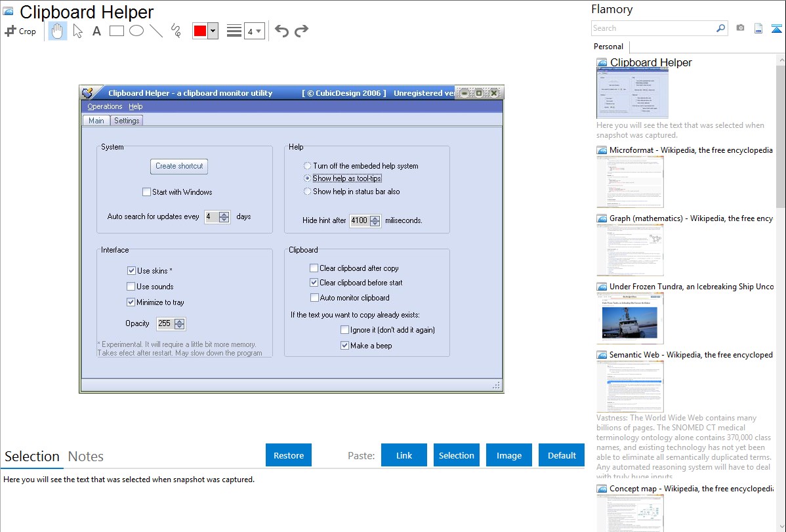Open the Semantic Web snapshot thumbnail

pos(630,386)
